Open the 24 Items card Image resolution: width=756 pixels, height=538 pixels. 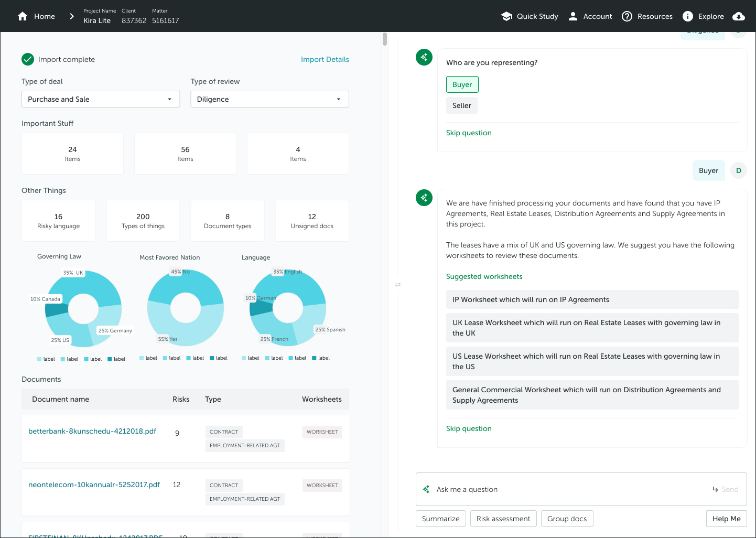(72, 154)
